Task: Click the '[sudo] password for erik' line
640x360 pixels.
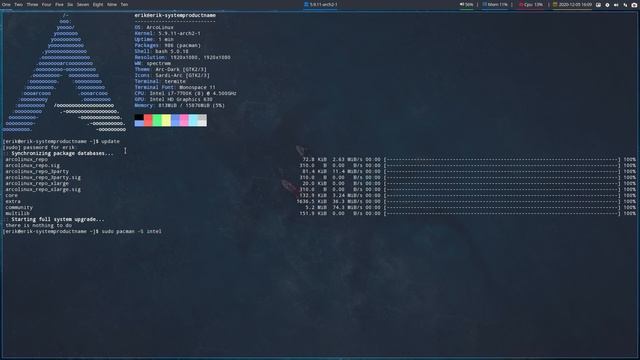Action: click(39, 147)
